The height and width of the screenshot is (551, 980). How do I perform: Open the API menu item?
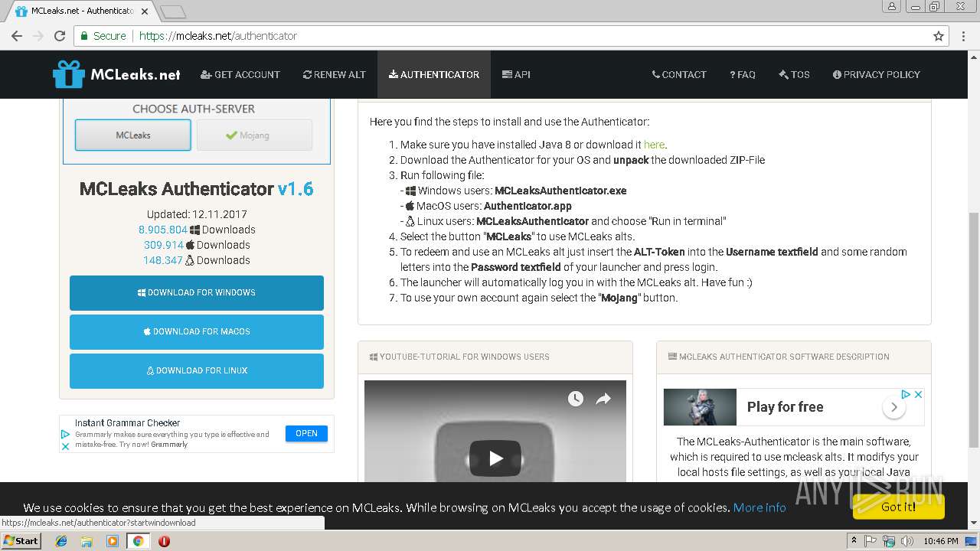516,74
